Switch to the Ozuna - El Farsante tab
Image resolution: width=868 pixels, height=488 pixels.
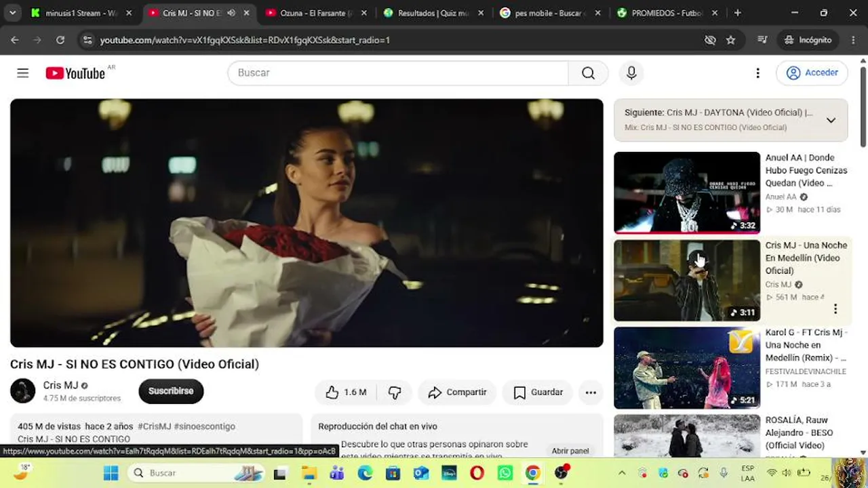coord(317,13)
